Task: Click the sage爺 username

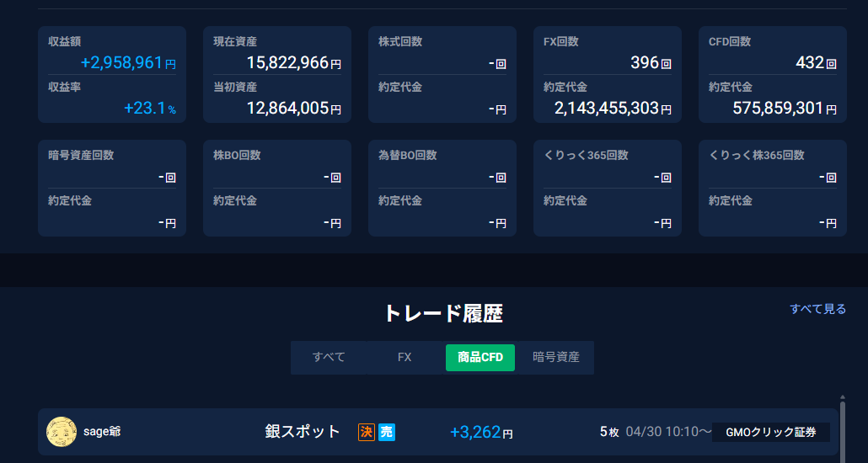Action: (x=103, y=432)
